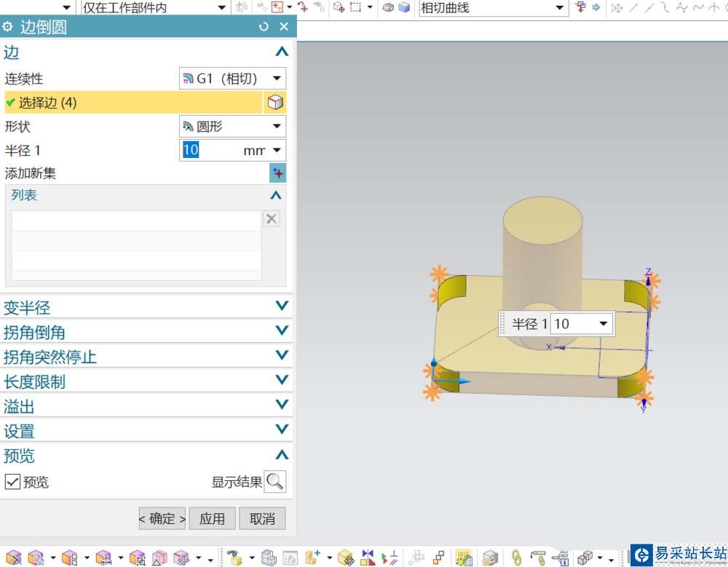Click the 取消 button
Screen dimensions: 728x567
(x=262, y=518)
